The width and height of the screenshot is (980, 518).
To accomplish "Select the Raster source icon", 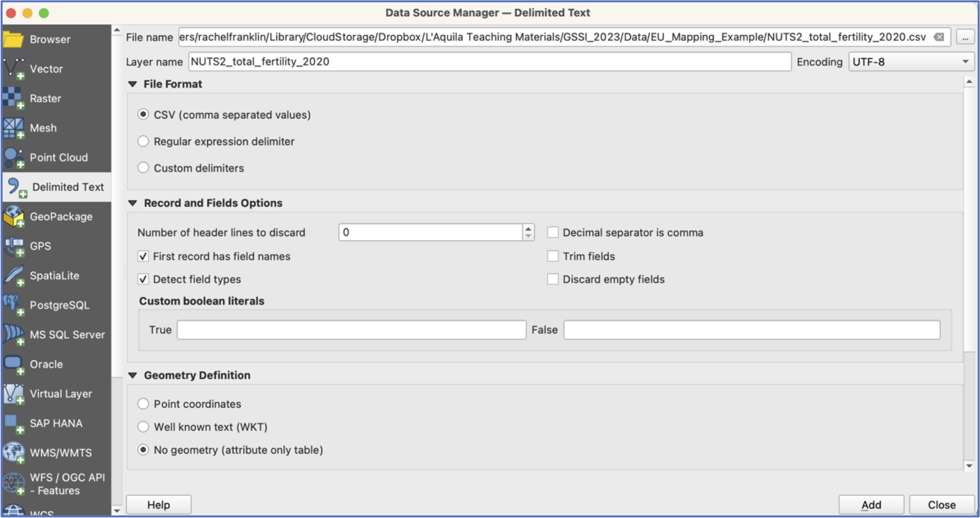I will pos(14,99).
